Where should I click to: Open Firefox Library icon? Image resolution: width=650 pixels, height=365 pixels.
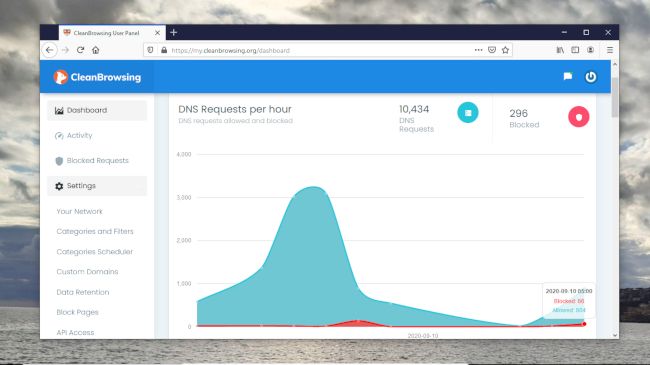coord(560,50)
